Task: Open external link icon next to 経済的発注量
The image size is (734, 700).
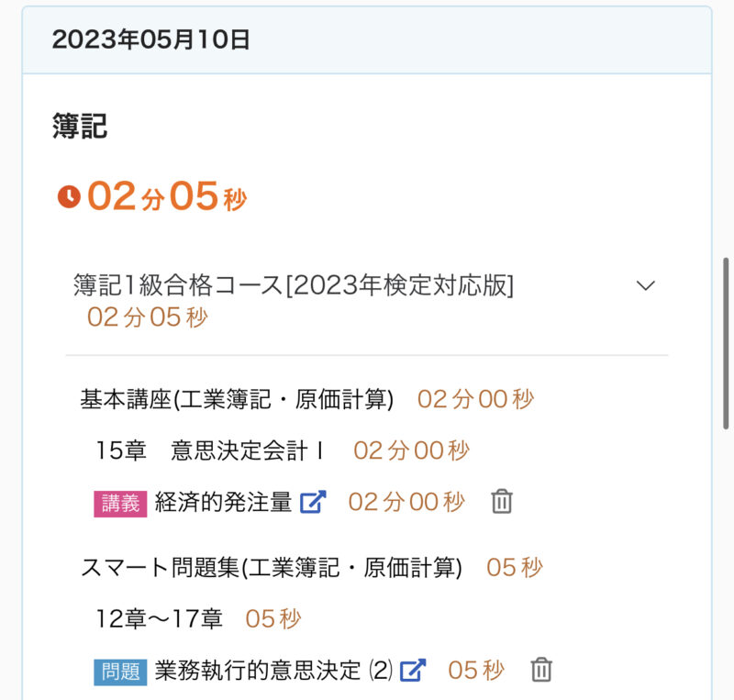Action: pyautogui.click(x=314, y=502)
